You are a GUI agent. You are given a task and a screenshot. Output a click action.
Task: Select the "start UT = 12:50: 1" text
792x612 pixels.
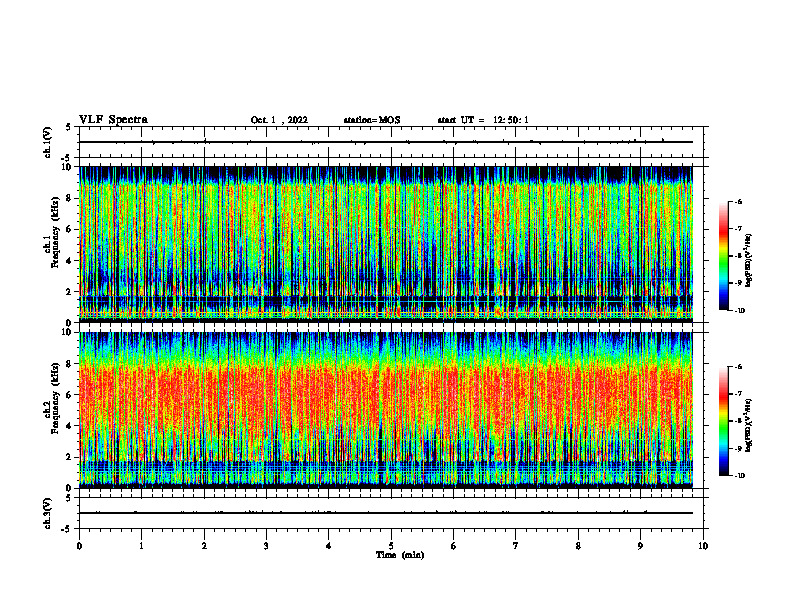[483, 120]
